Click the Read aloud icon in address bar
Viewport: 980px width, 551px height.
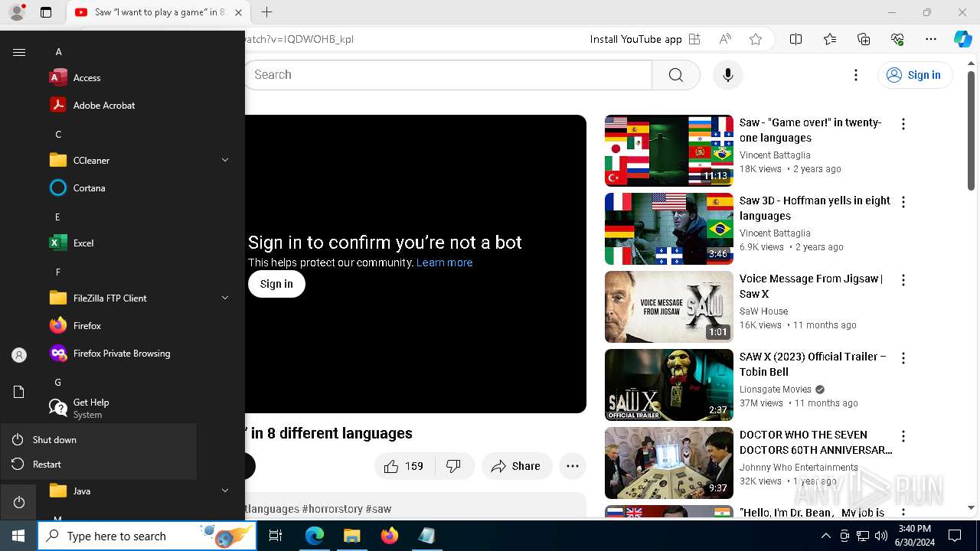(x=725, y=39)
